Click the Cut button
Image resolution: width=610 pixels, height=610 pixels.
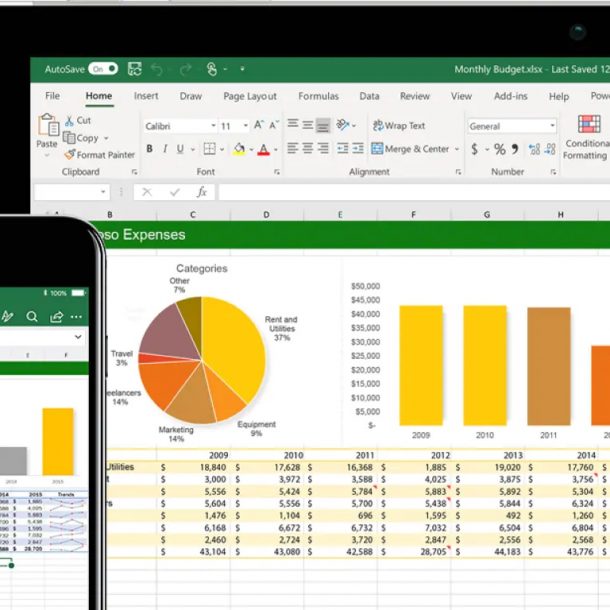(78, 121)
